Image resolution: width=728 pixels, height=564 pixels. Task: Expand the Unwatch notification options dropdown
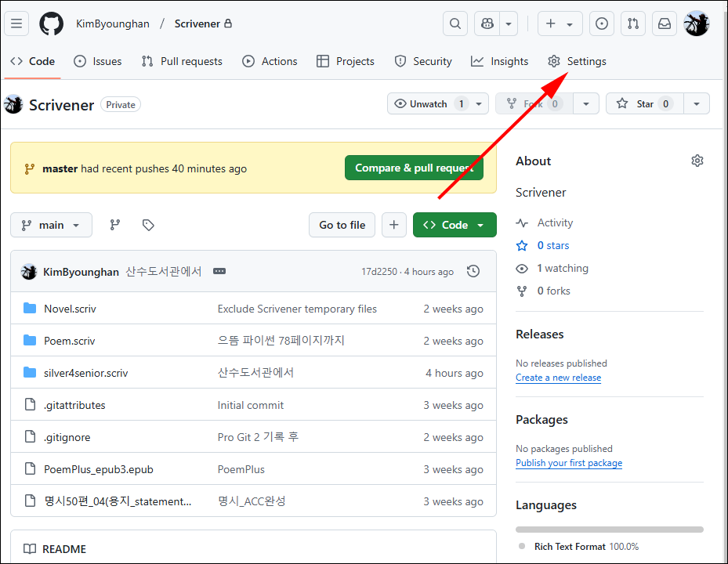479,103
